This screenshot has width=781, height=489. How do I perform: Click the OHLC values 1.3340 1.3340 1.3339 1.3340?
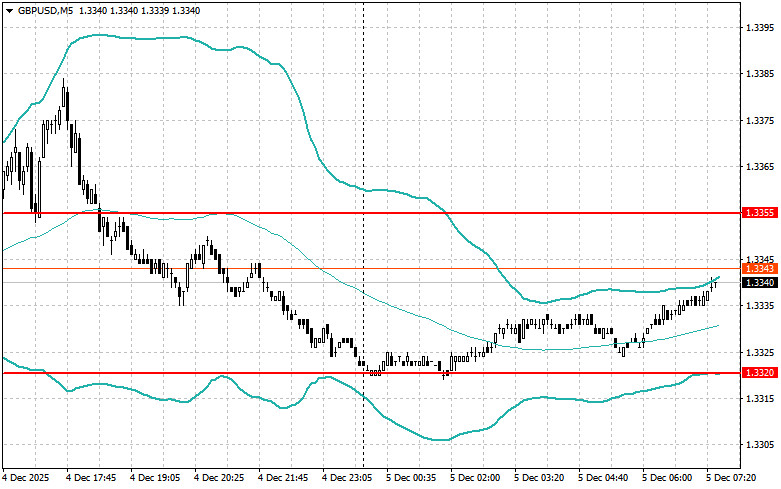pyautogui.click(x=139, y=10)
